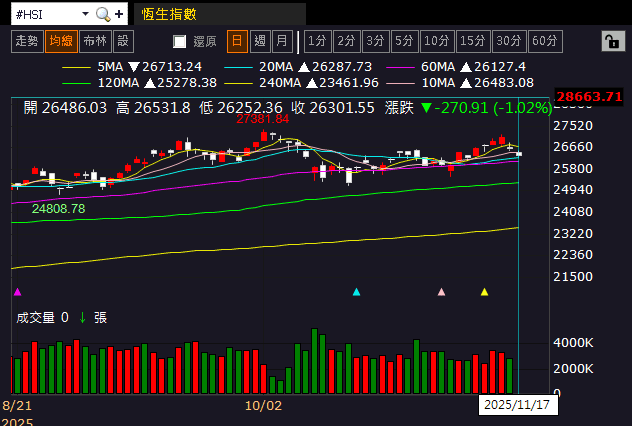
Task: Select the 日 daily period toggle
Action: click(x=237, y=41)
